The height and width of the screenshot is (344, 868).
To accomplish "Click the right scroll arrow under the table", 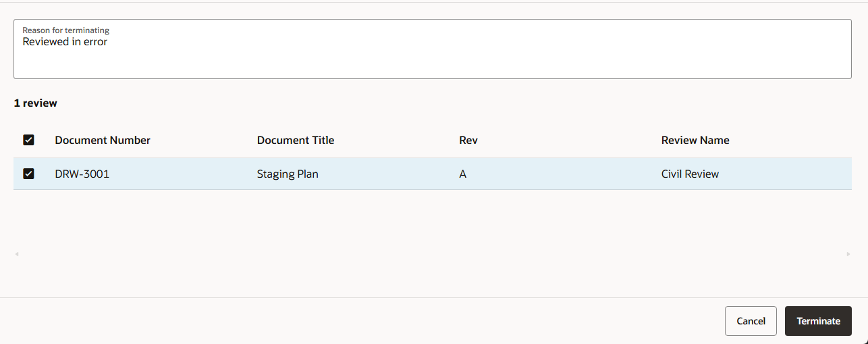I will click(848, 254).
